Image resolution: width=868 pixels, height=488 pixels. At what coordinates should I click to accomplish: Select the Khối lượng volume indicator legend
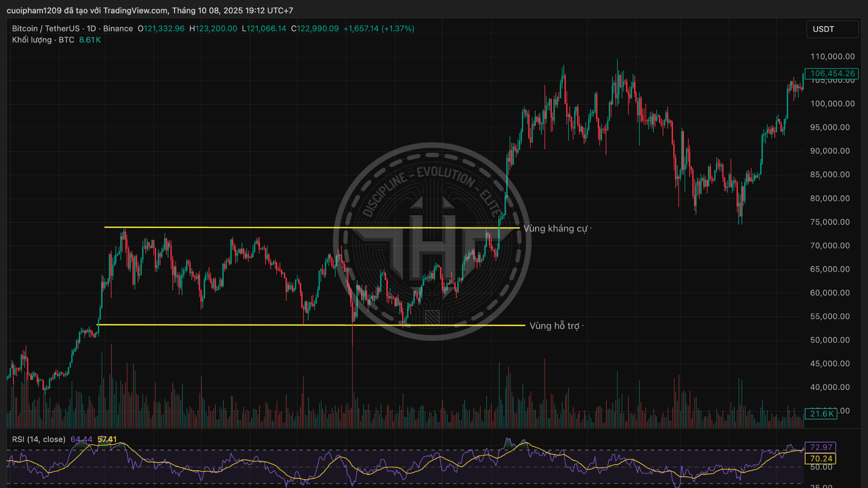tap(43, 40)
